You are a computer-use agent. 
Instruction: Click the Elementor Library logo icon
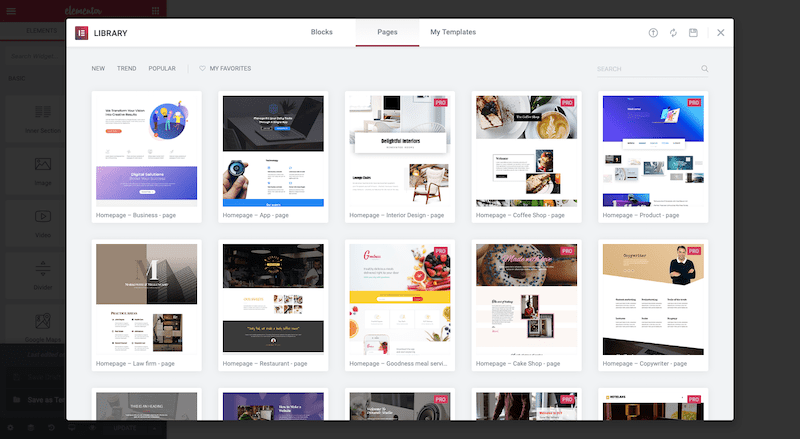coord(82,33)
